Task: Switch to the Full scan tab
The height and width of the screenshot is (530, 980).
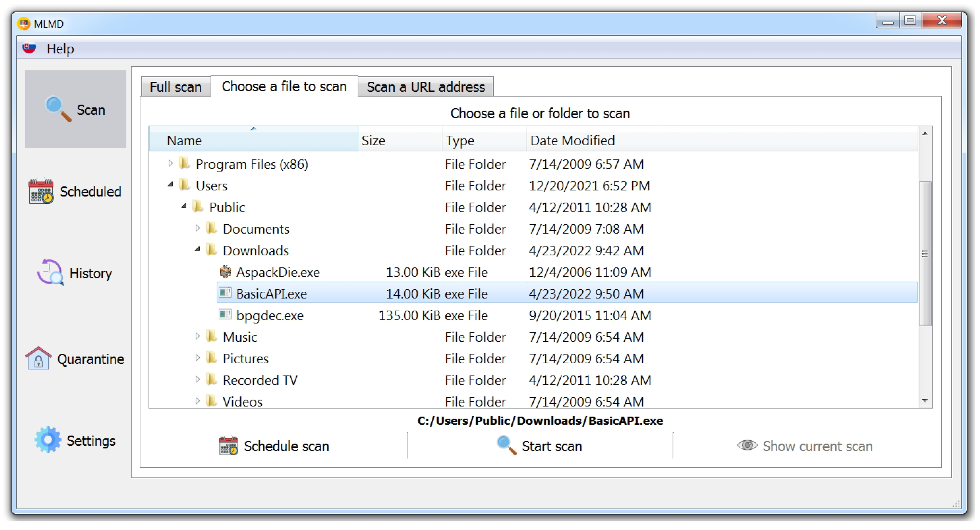Action: tap(175, 87)
